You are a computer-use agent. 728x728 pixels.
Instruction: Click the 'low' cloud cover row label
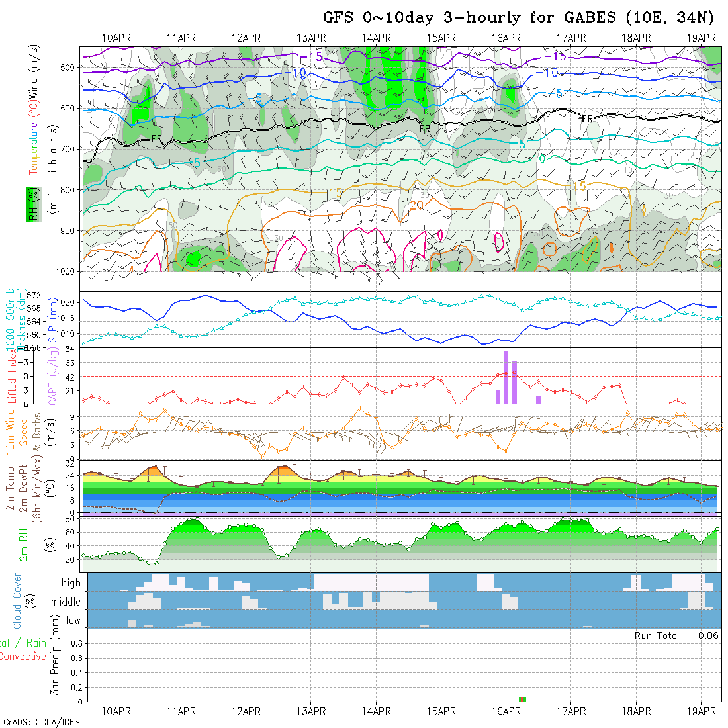pyautogui.click(x=73, y=621)
